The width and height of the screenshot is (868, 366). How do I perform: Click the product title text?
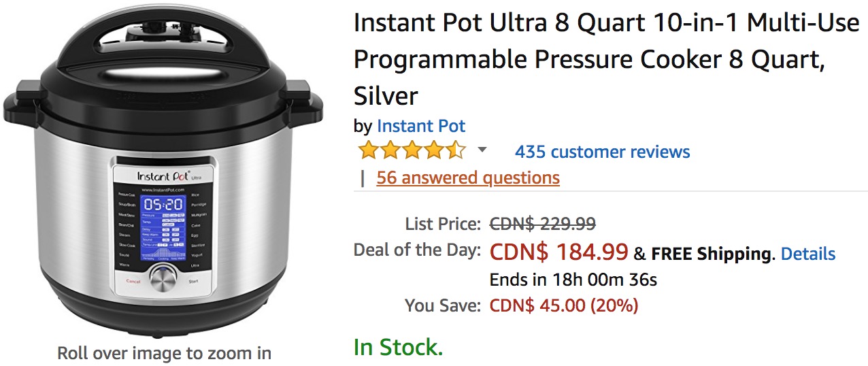pyautogui.click(x=605, y=59)
